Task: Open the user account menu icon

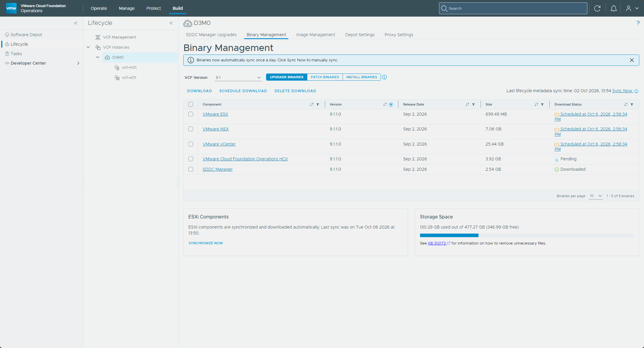Action: pos(629,8)
